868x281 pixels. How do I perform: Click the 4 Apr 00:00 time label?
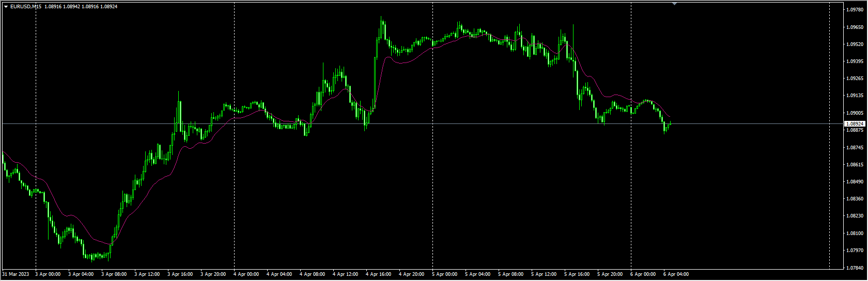pos(246,274)
